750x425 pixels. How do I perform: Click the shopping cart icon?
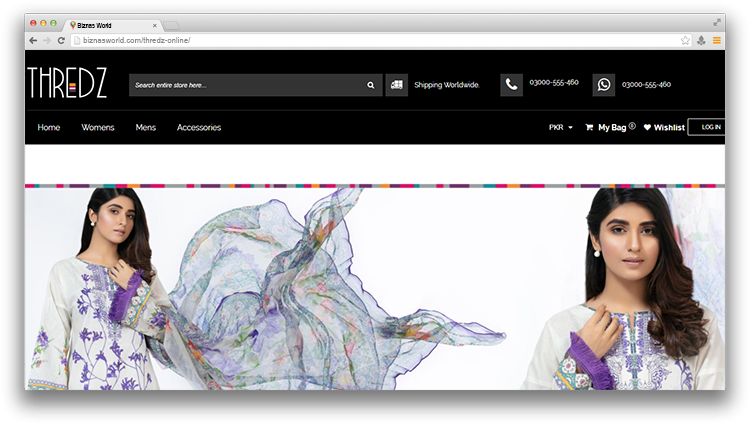click(x=589, y=127)
